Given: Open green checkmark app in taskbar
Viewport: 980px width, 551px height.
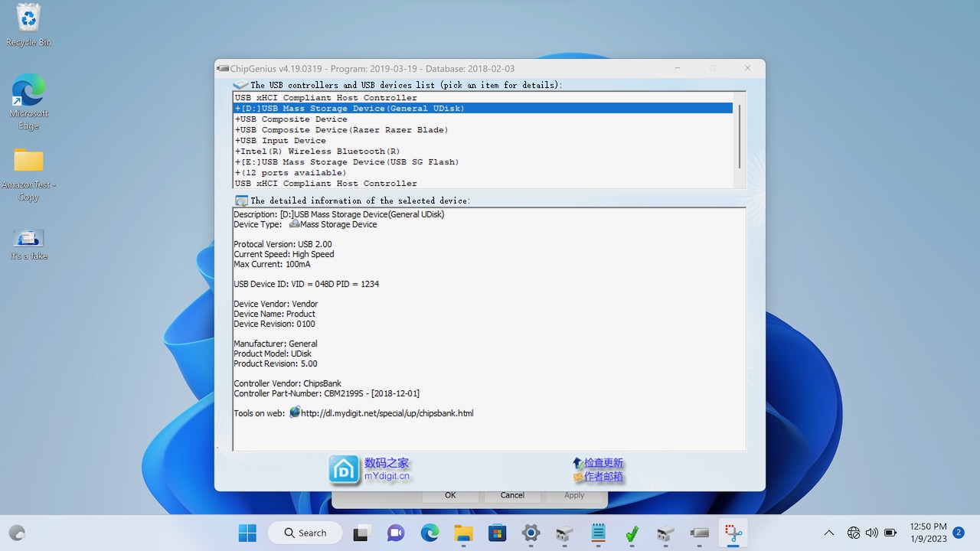Looking at the screenshot, I should click(632, 533).
